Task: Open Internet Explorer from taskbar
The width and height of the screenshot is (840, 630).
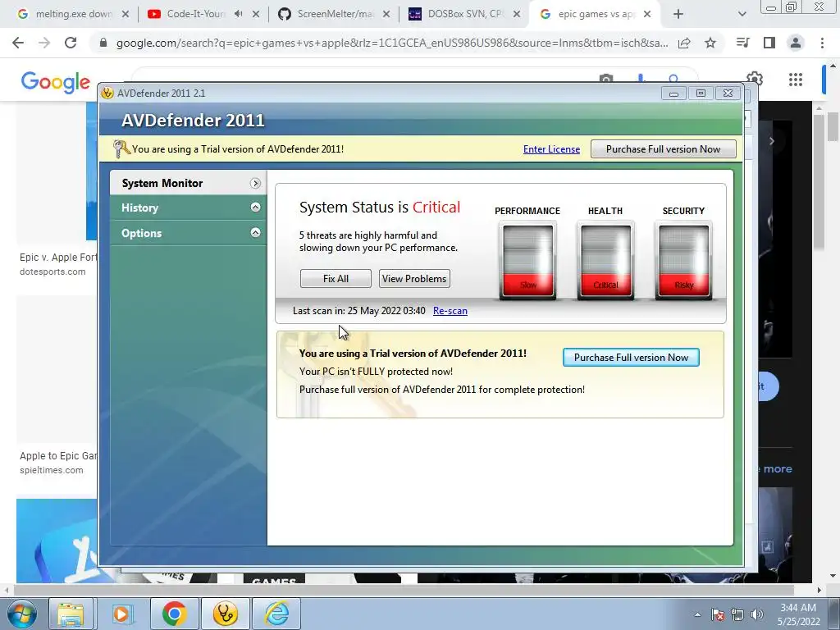Action: click(276, 614)
